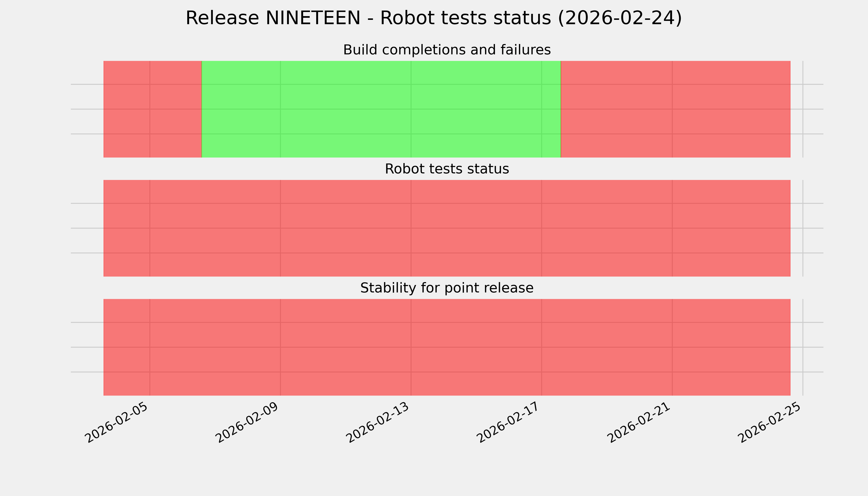Select the "Stability for point release" subplot heading
Screen dimensions: 868x496
point(447,288)
